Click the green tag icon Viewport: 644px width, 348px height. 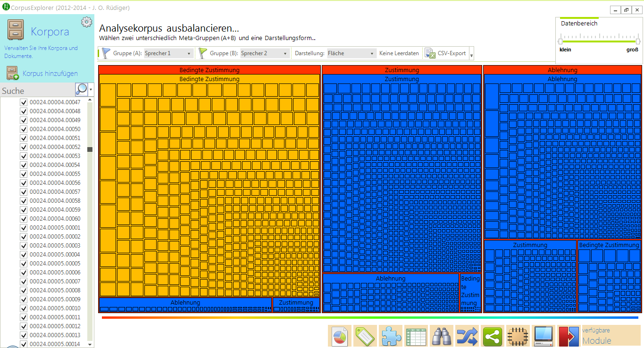point(365,336)
